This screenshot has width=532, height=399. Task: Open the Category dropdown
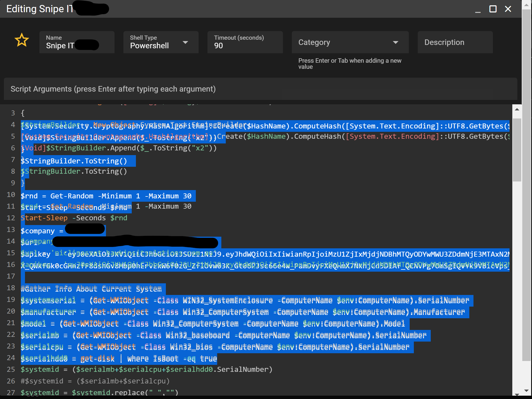pyautogui.click(x=396, y=42)
